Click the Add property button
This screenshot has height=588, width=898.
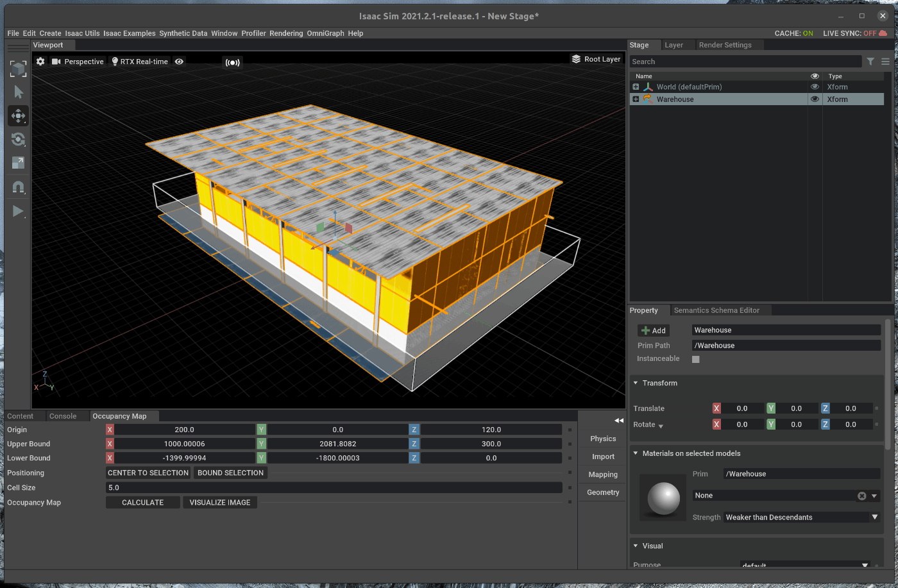[653, 330]
